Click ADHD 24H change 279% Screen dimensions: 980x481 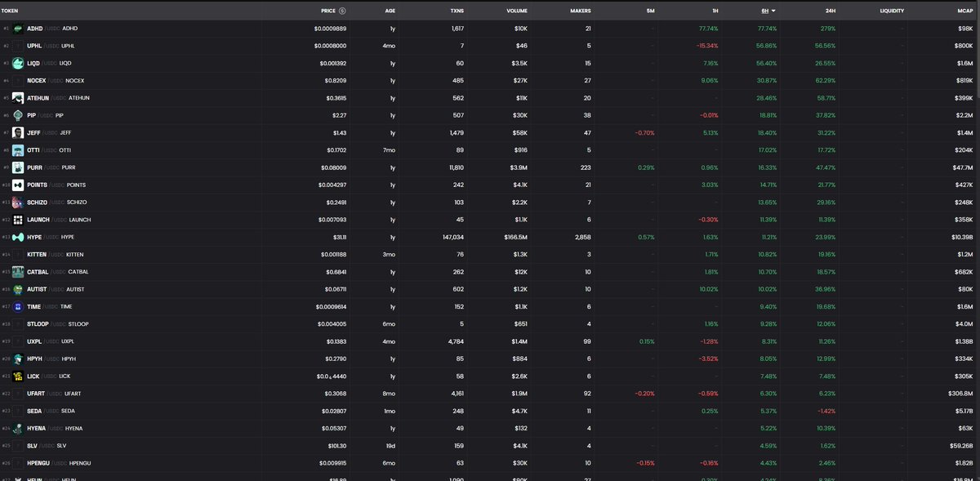click(x=829, y=29)
